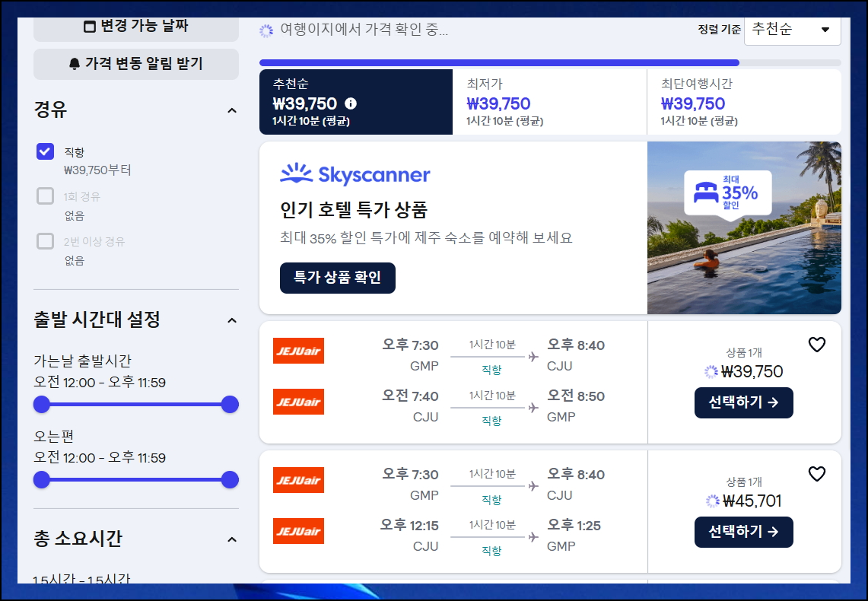
Task: Click Jeju Air logo of 오후 7:30 flight, ₩45,701 card
Action: point(298,480)
